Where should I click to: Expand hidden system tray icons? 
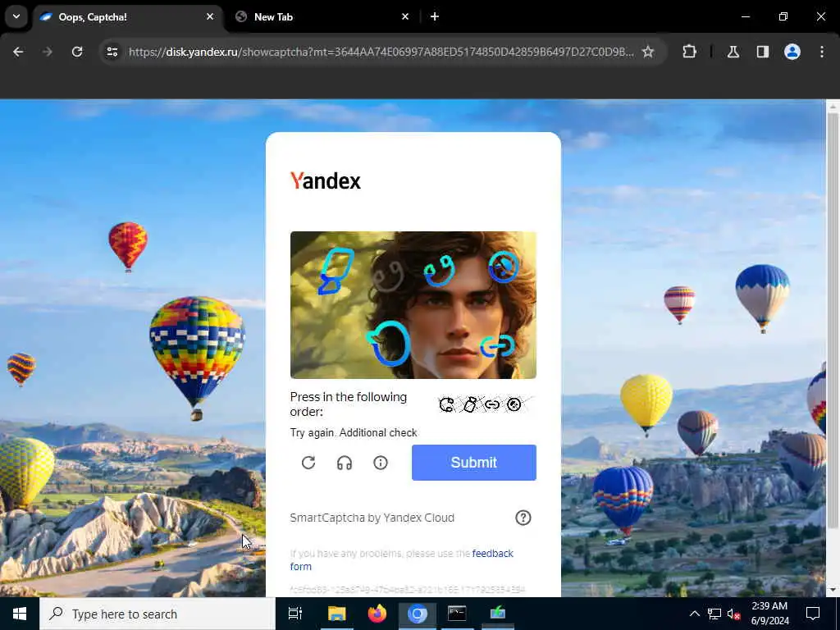click(x=694, y=614)
